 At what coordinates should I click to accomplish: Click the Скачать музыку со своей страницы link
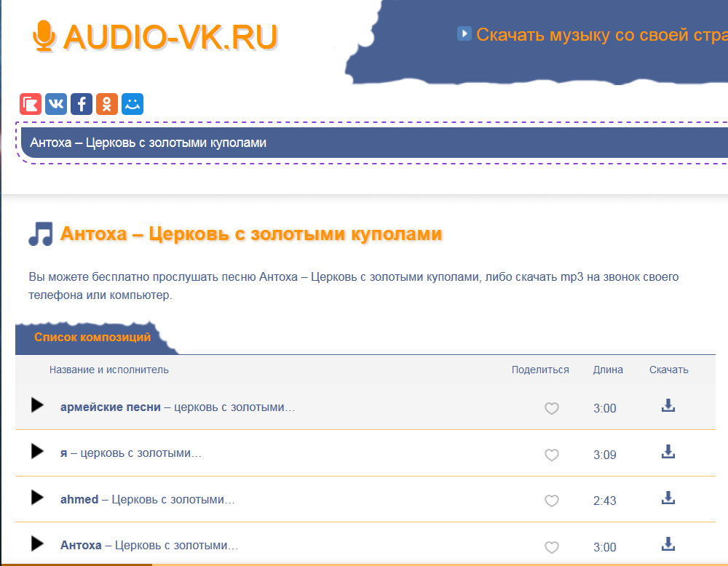coord(598,33)
